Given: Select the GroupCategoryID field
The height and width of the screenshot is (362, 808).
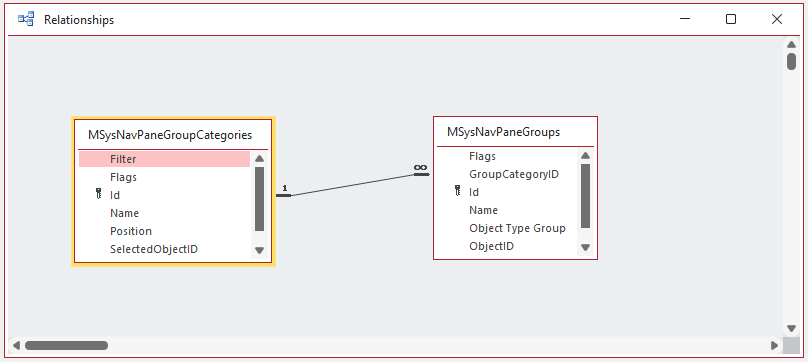Looking at the screenshot, I should tap(507, 174).
